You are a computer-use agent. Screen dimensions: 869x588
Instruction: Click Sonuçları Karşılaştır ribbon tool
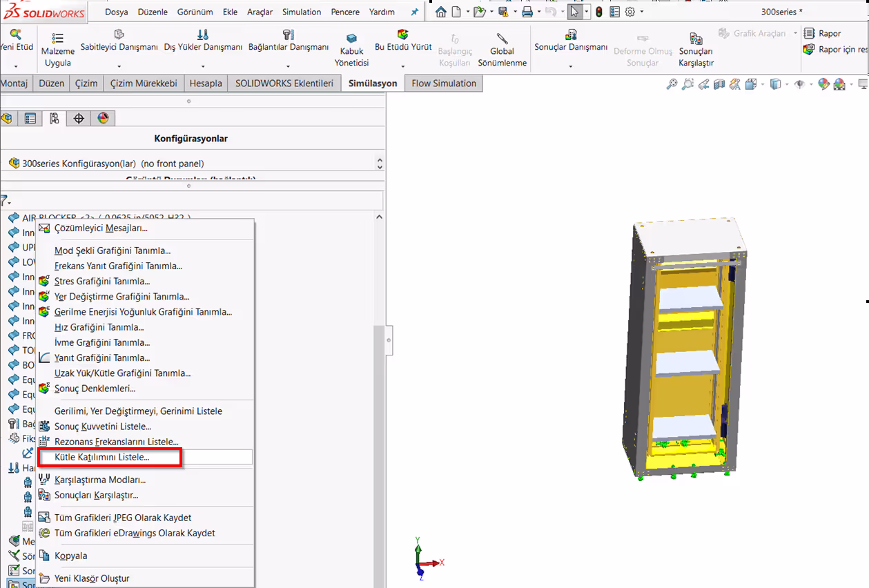(x=696, y=50)
